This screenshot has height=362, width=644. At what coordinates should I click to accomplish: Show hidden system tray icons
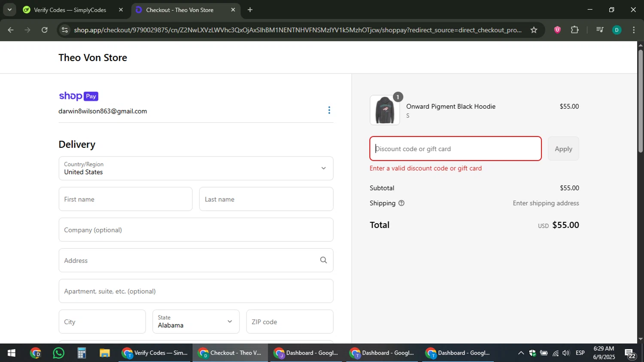tap(521, 353)
